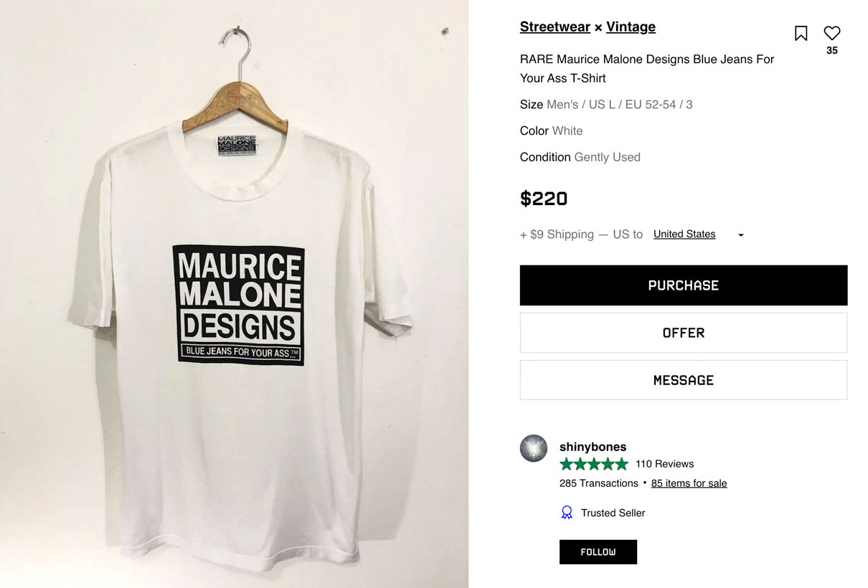Open the United States shipping country dropdown

point(698,234)
